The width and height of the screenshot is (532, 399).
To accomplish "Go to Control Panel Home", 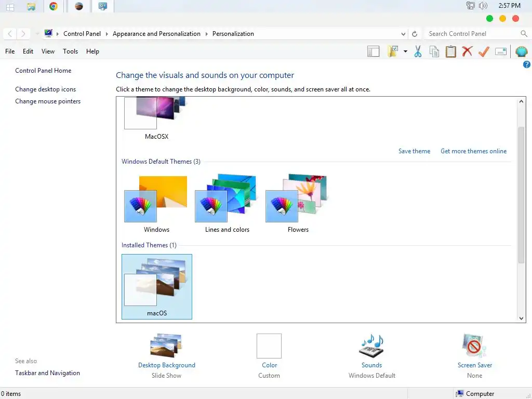I will pyautogui.click(x=43, y=71).
